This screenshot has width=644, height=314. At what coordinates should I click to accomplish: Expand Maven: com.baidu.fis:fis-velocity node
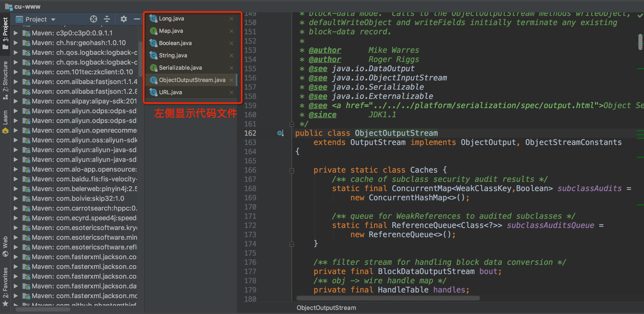[x=16, y=179]
